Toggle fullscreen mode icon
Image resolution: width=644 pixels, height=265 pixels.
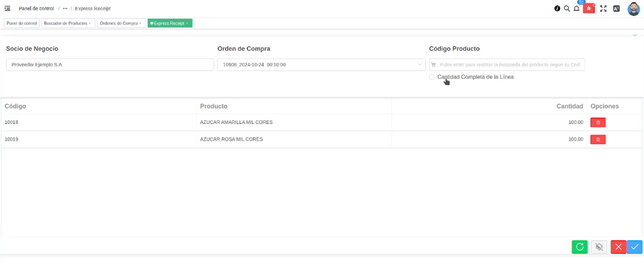(x=603, y=8)
